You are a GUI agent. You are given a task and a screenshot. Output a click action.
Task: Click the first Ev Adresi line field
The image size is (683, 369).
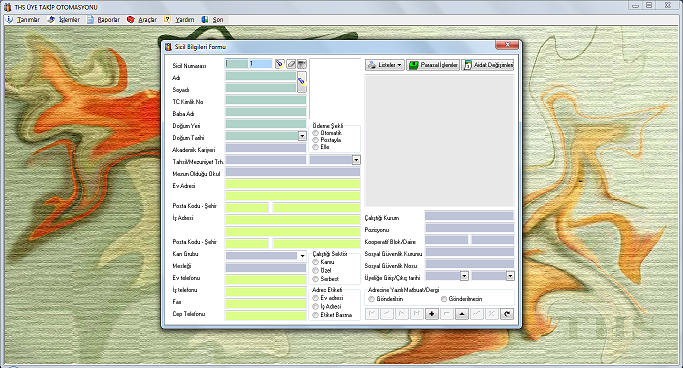[x=293, y=184]
